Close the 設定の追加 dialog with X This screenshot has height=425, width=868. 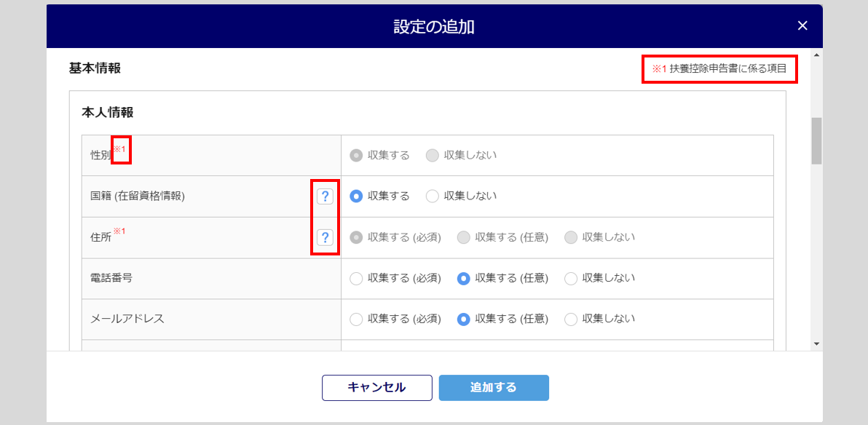tap(802, 25)
